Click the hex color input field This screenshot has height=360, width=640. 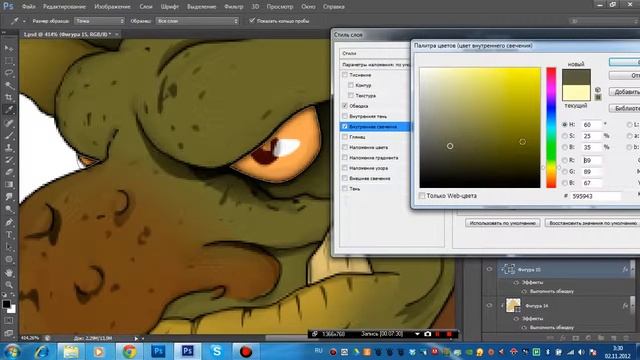pos(596,196)
